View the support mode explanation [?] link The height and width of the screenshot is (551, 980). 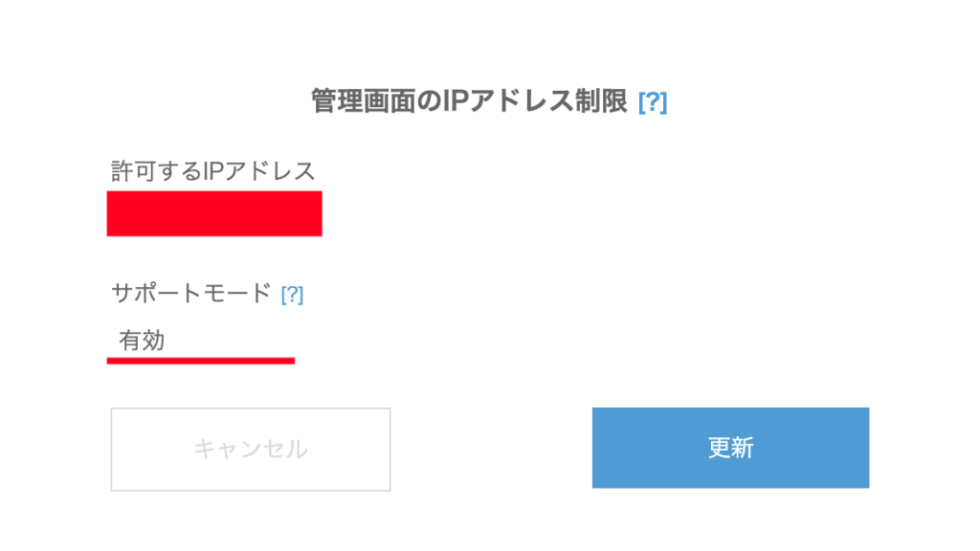pyautogui.click(x=292, y=295)
